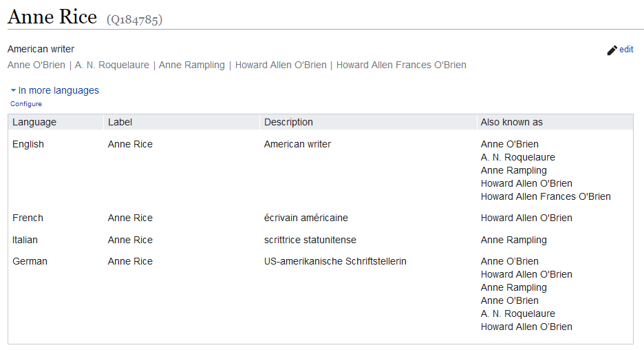Click the Italian description 'scrittrice statunitense'
This screenshot has width=644, height=350.
(310, 240)
